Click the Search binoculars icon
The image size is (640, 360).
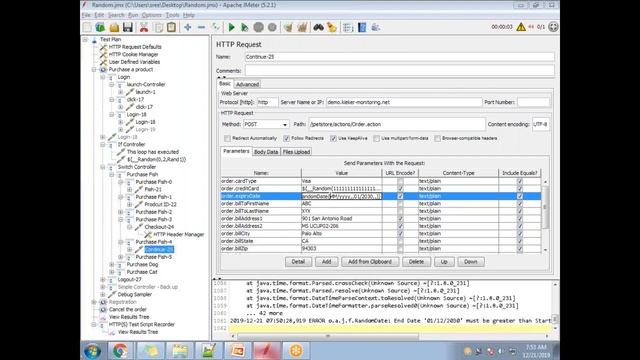[318, 27]
